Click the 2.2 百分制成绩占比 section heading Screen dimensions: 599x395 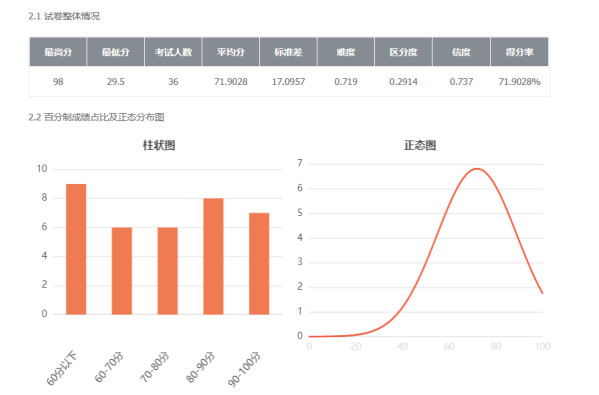click(96, 117)
